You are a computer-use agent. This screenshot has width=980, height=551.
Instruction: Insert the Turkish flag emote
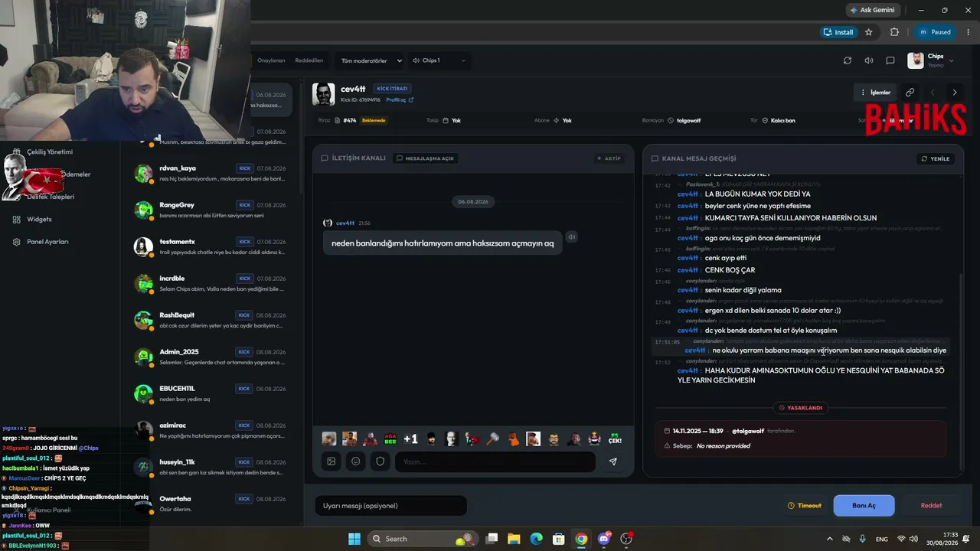pyautogui.click(x=472, y=439)
